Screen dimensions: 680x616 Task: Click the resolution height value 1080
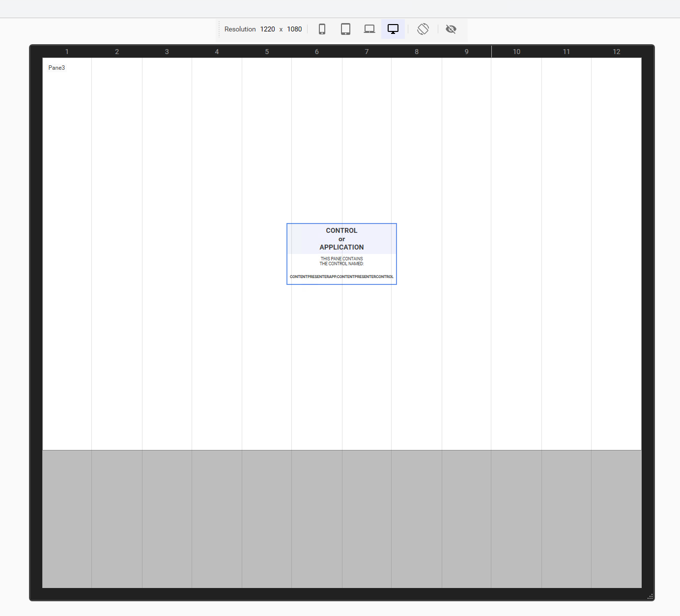294,29
